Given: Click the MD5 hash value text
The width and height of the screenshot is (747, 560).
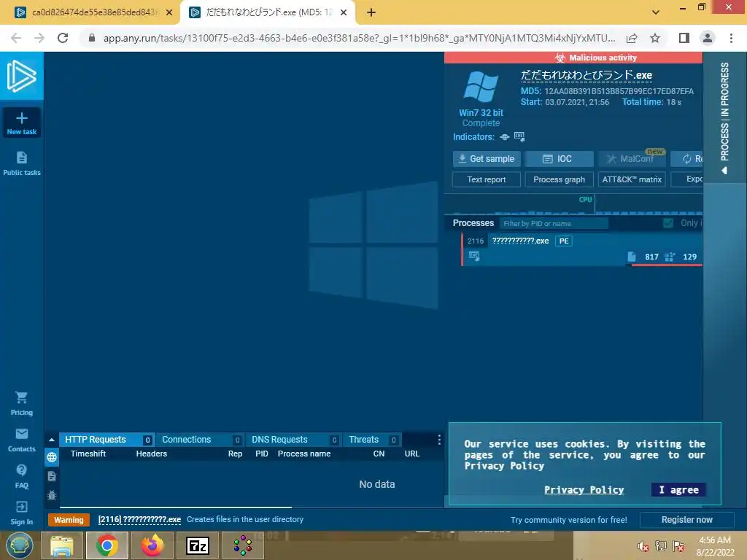Looking at the screenshot, I should point(619,91).
